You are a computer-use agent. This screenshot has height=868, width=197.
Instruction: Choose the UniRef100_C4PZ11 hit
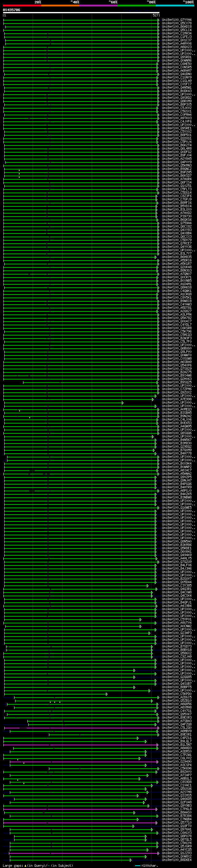[177, 738]
